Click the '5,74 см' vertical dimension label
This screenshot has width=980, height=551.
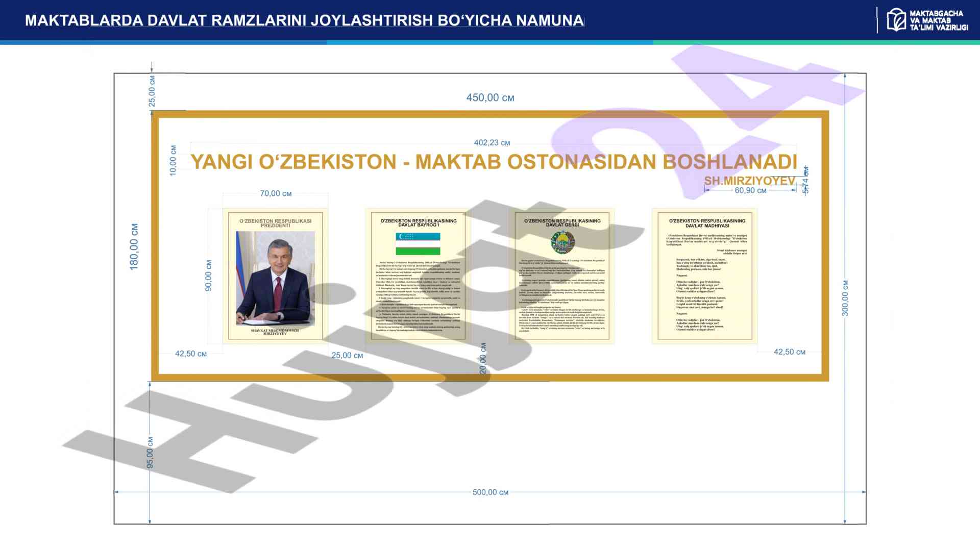[805, 180]
